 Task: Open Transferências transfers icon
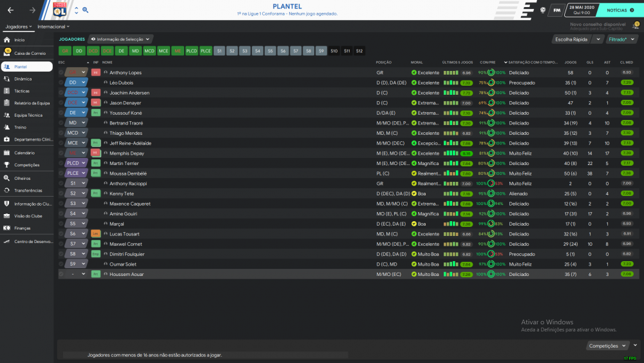(x=6, y=190)
